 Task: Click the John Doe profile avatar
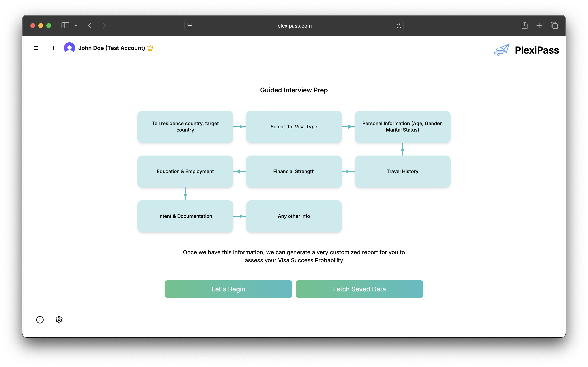click(69, 48)
